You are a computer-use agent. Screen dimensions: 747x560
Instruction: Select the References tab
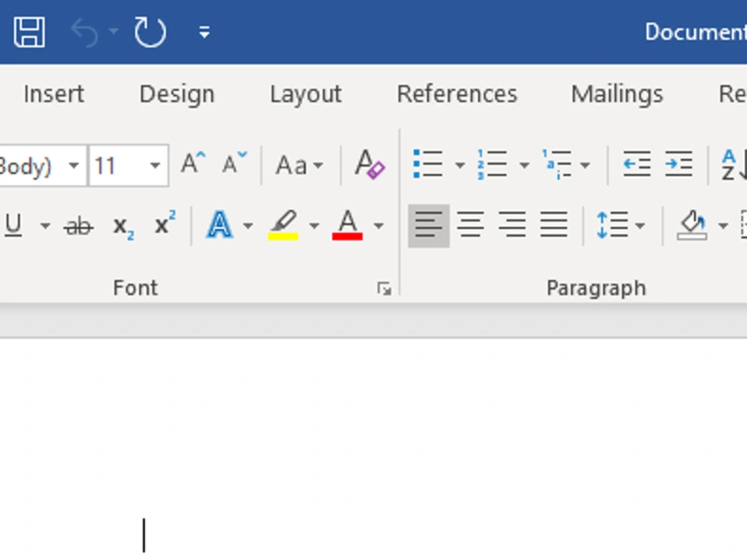click(x=457, y=94)
